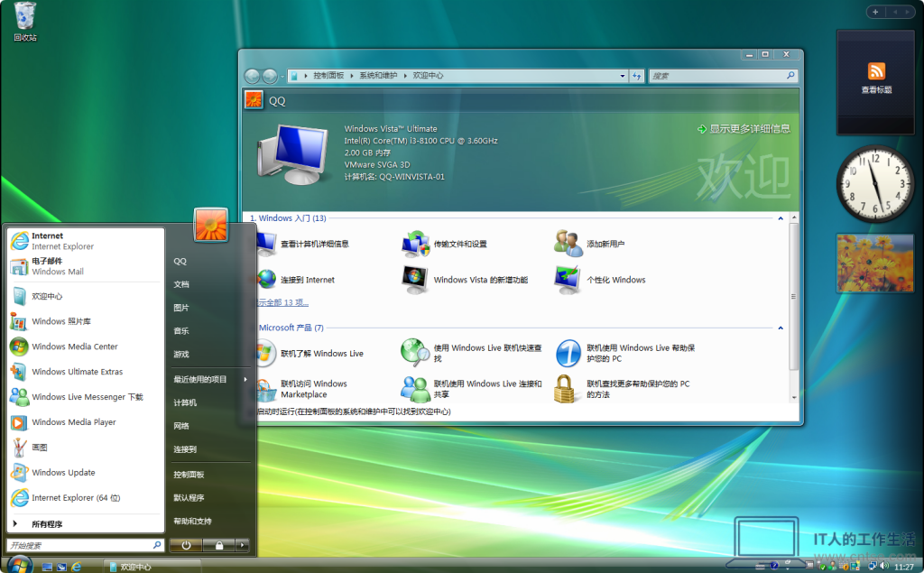Click 显示更多详细信息 link
Screen dimensions: 924x573
[x=744, y=128]
